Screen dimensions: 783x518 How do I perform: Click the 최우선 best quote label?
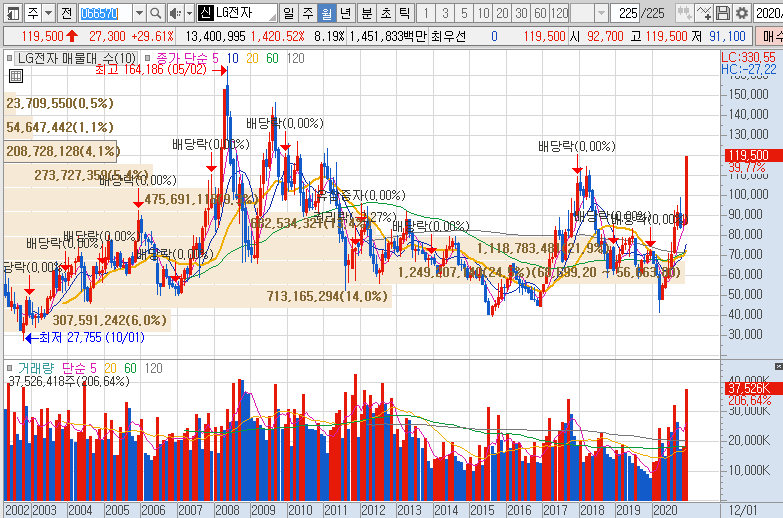[448, 36]
